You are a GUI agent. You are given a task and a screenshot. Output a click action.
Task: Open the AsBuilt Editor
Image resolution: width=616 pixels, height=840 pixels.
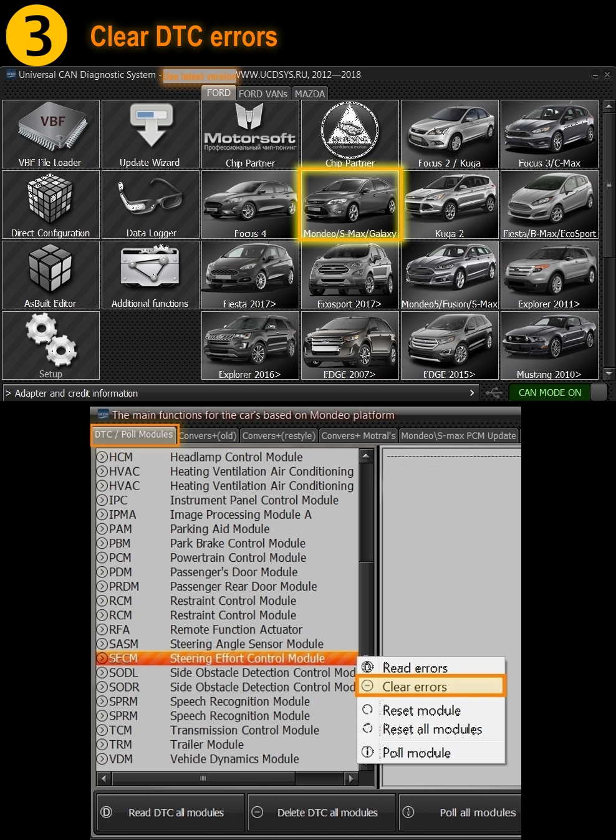pyautogui.click(x=51, y=275)
